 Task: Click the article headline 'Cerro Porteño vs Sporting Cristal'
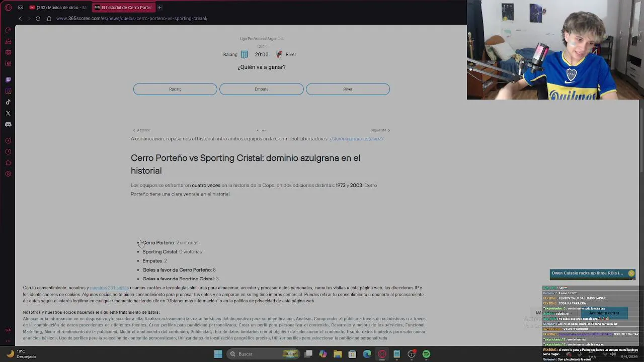(246, 164)
